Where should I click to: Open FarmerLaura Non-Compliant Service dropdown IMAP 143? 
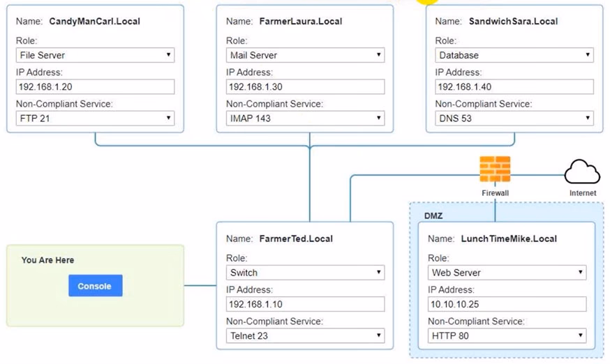coord(306,119)
